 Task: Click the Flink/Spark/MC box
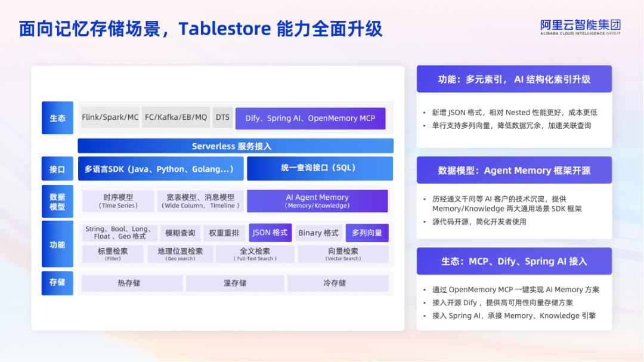[110, 117]
